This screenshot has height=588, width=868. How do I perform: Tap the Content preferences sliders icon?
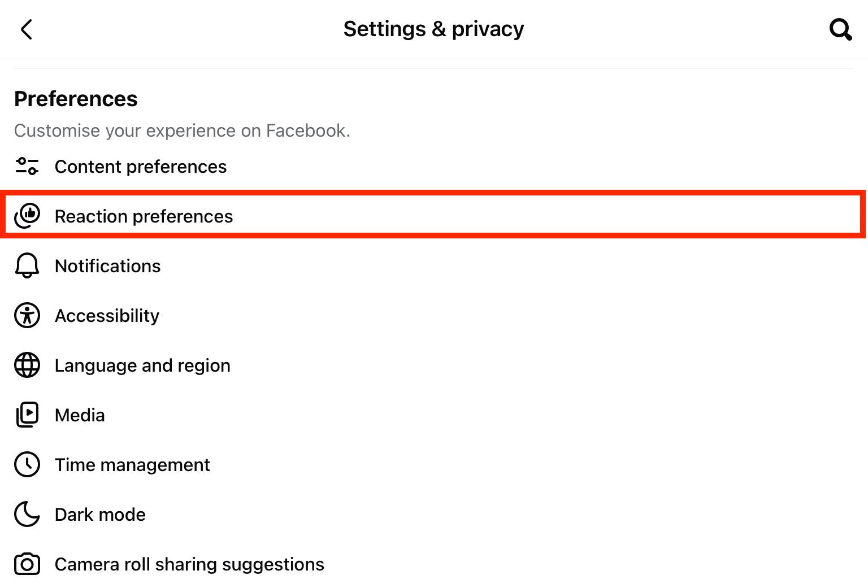27,167
